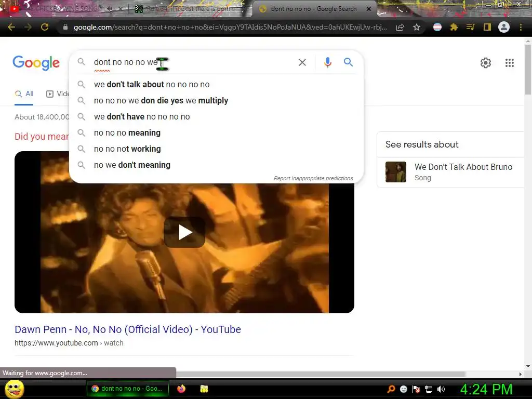Screen dimensions: 532x399
Task: Clear the search box with the X
Action: 302,62
